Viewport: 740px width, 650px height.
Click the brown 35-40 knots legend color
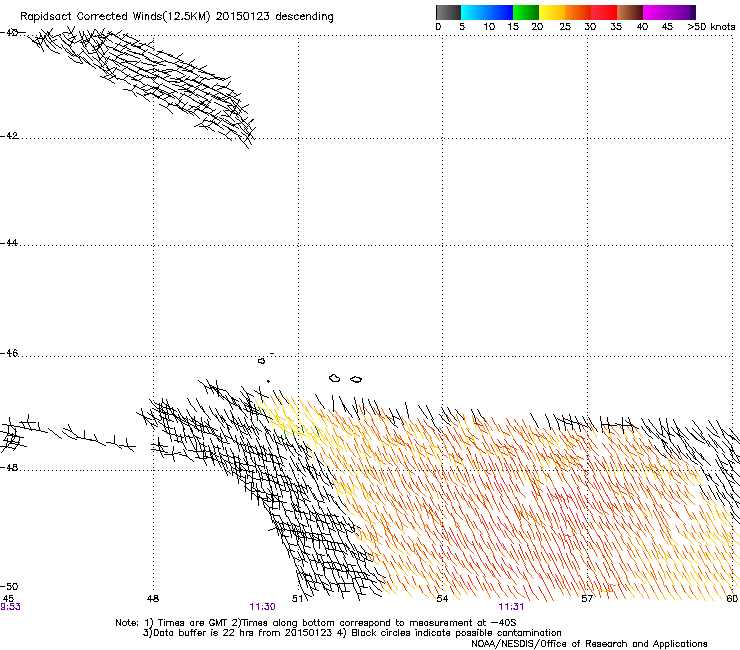pos(630,12)
